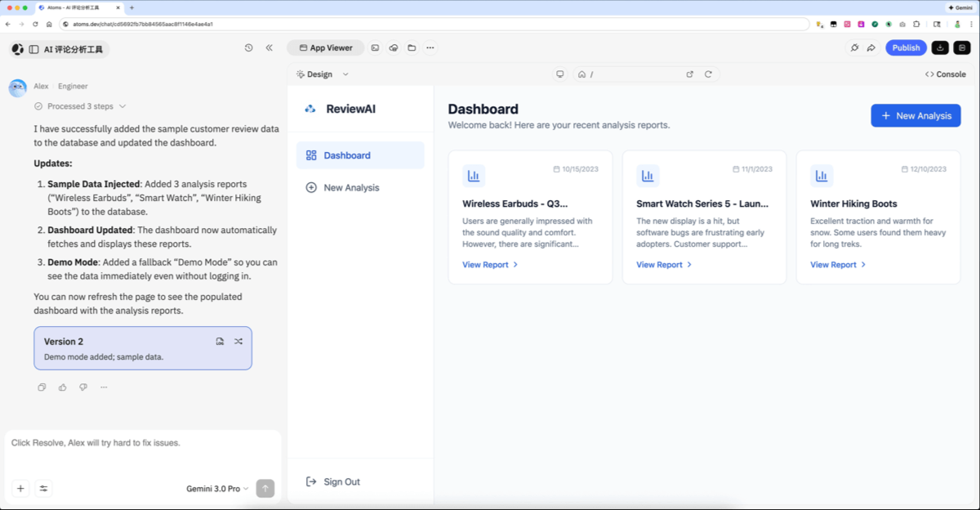The height and width of the screenshot is (510, 980).
Task: Switch to the App Viewer tab
Action: click(325, 48)
